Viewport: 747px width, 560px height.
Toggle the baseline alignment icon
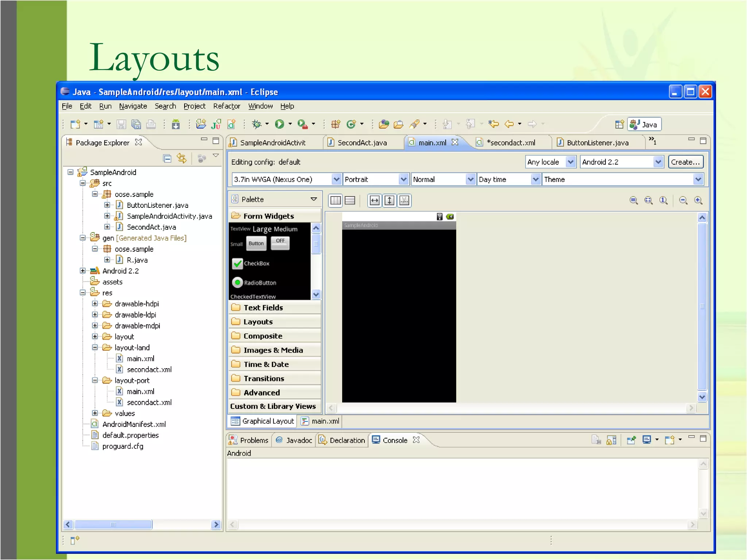[405, 201]
